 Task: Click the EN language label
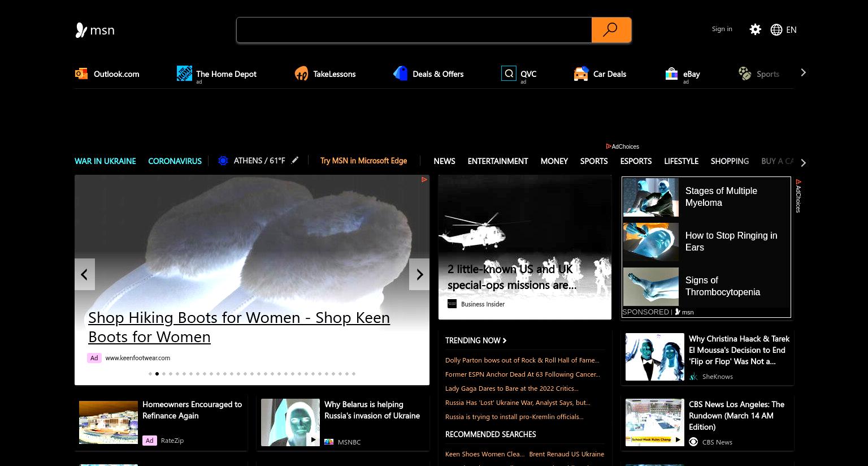tap(791, 30)
